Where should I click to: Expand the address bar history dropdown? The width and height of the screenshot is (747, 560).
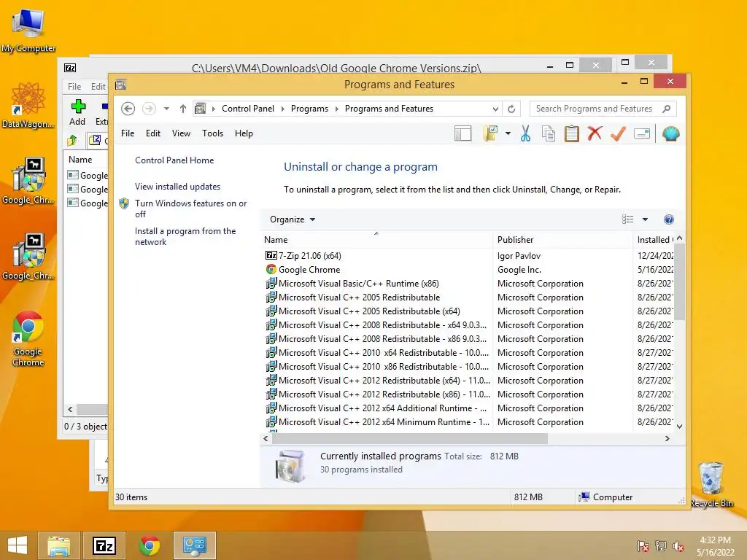pos(495,109)
